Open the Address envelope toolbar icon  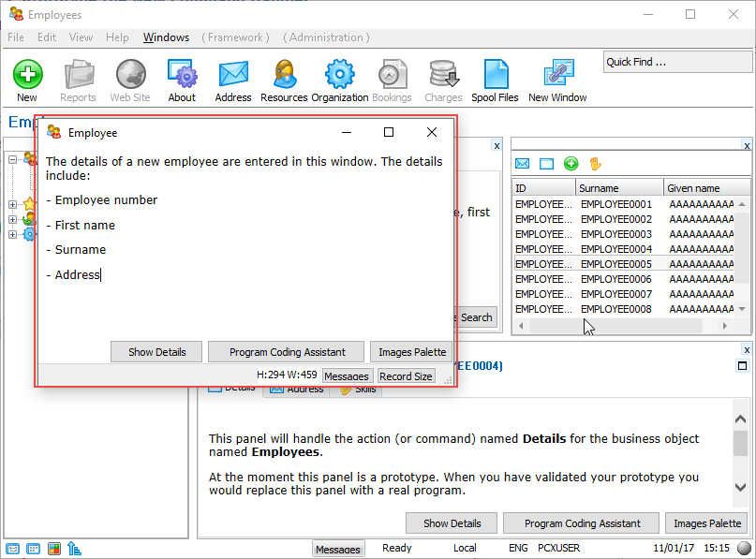click(233, 75)
